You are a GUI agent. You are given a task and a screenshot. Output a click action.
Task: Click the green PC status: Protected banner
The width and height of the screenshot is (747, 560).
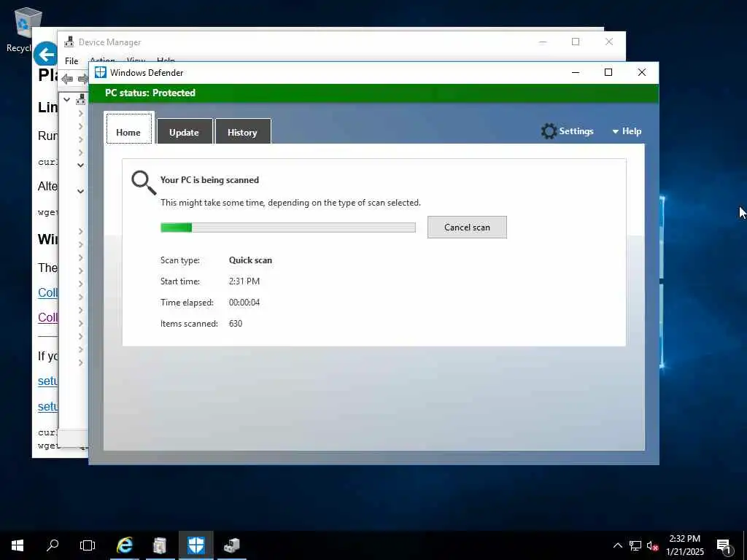pos(373,93)
